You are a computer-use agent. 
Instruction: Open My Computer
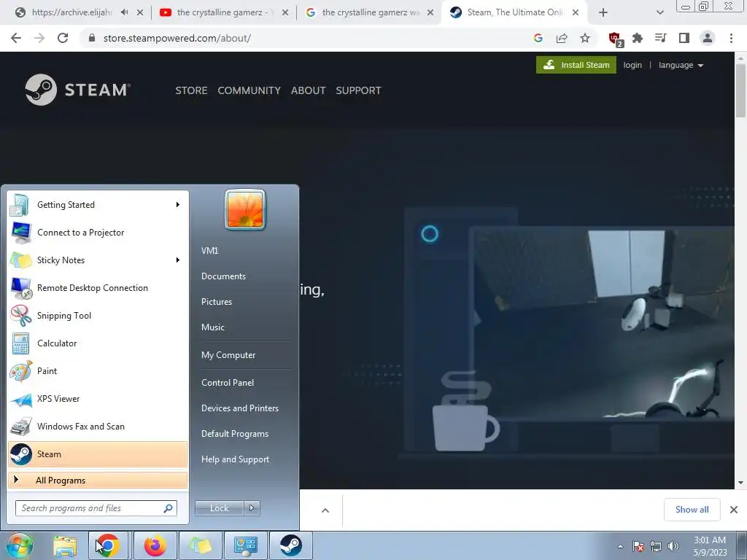click(x=228, y=355)
